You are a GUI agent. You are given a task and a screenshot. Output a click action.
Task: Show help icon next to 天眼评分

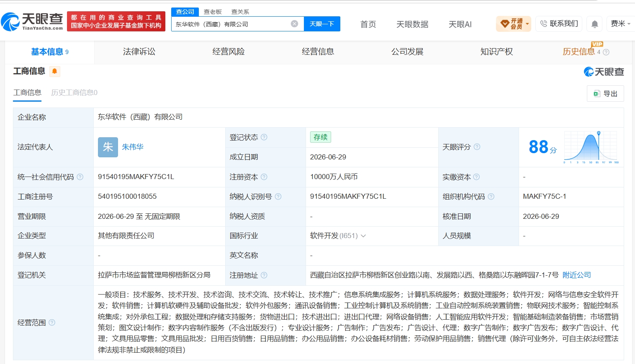(x=477, y=147)
